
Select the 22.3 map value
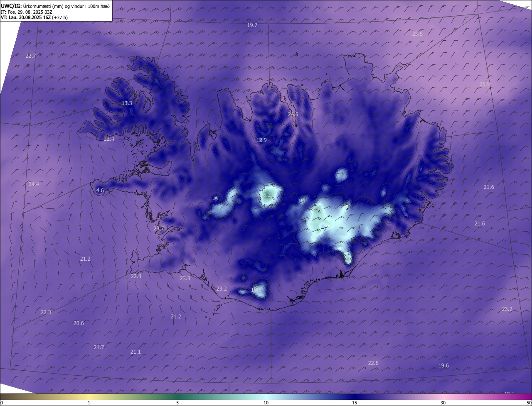(x=46, y=313)
